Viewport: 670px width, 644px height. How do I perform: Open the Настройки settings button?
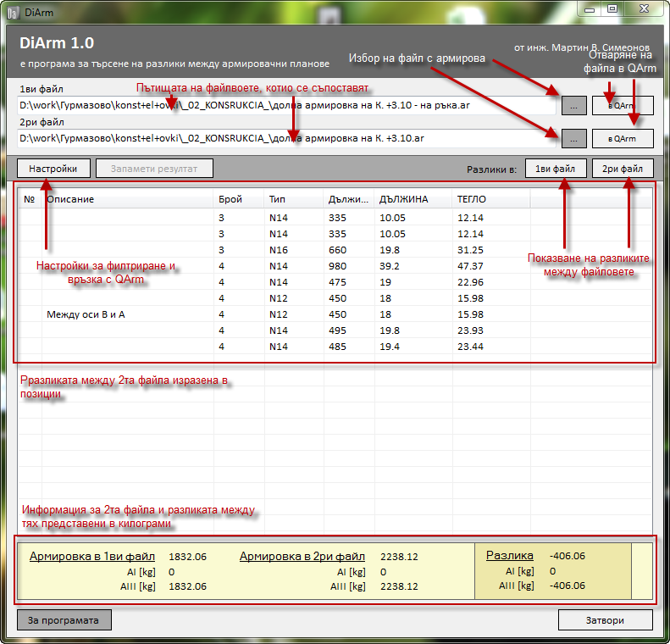(x=53, y=169)
